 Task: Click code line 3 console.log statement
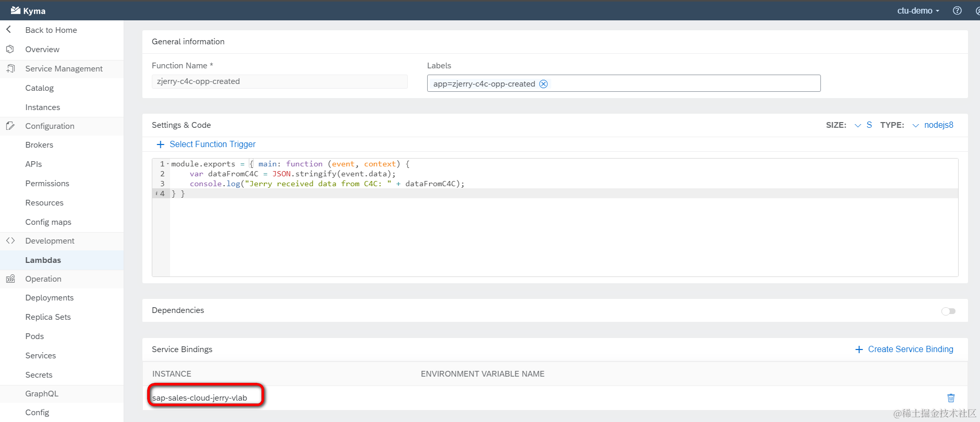(327, 184)
